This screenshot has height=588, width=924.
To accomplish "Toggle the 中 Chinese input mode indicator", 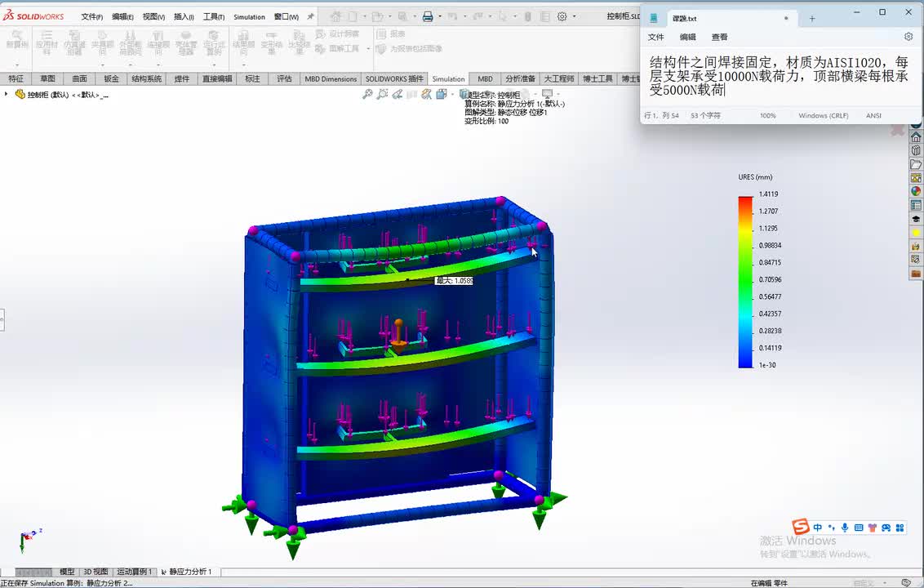I will 817,528.
